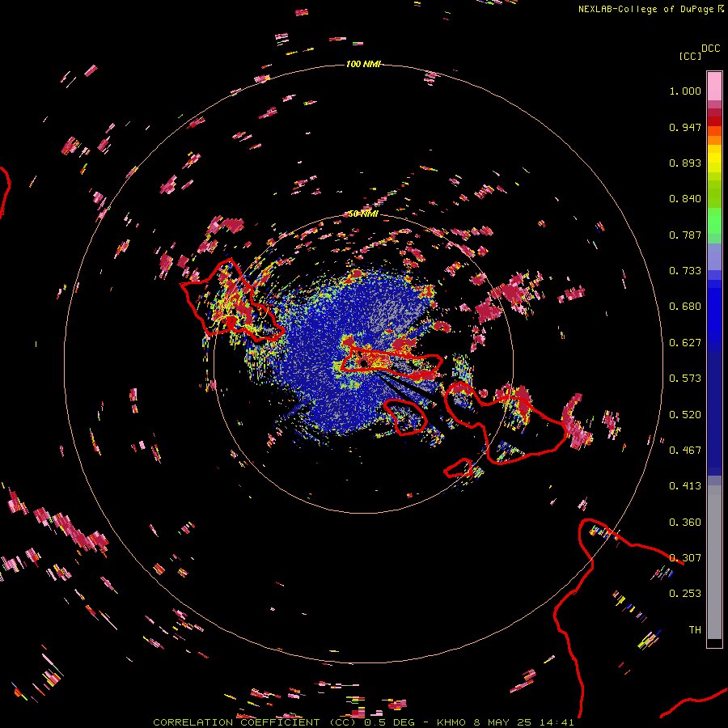Click the 50 NMI range ring label
The image size is (728, 728).
363,214
